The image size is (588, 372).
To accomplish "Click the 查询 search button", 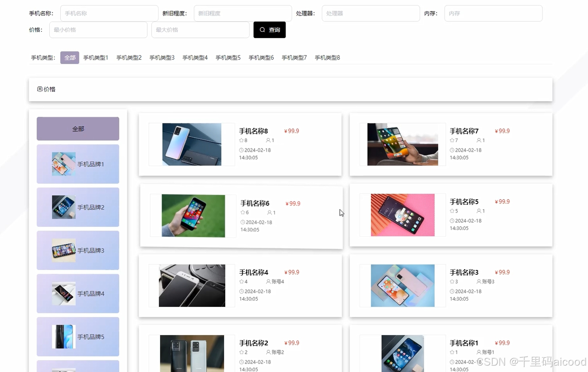I will [x=269, y=30].
